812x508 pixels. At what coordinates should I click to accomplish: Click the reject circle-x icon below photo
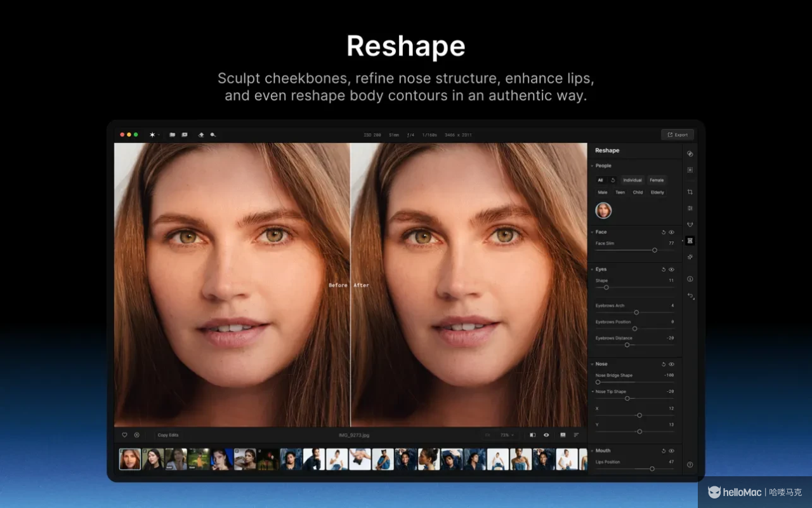[x=136, y=435]
